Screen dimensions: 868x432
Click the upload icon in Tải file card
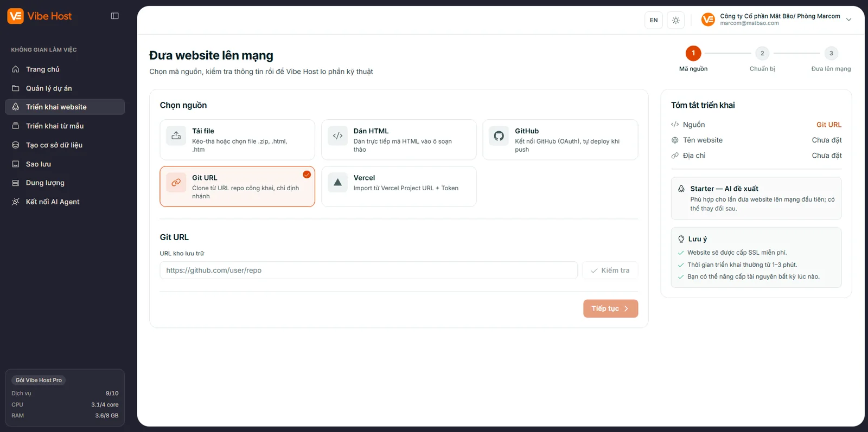point(176,136)
